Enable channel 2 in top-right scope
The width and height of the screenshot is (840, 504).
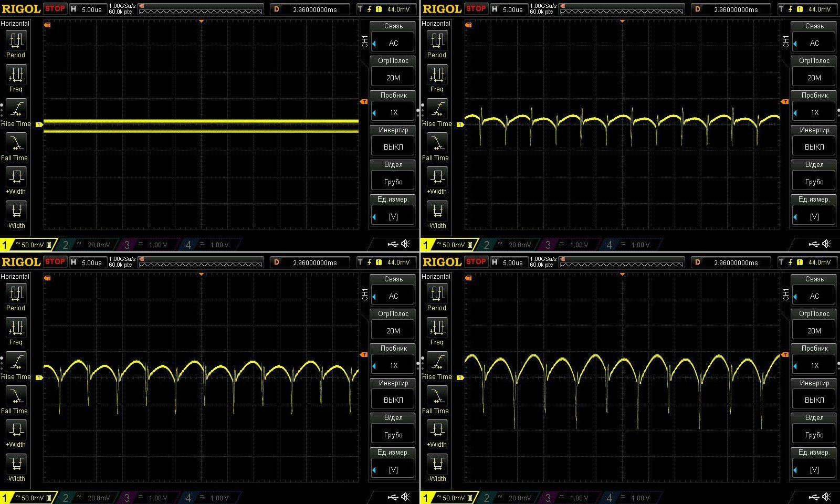click(x=507, y=245)
